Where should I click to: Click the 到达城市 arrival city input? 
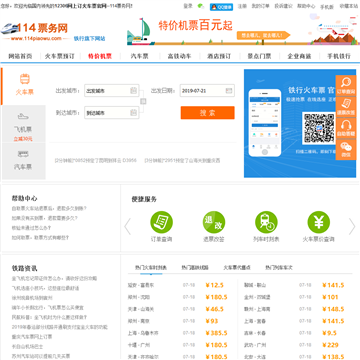[x=111, y=113]
